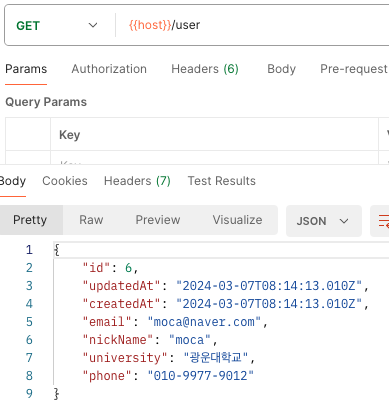The height and width of the screenshot is (416, 389).
Task: Open the Pre-request tab
Action: point(354,69)
